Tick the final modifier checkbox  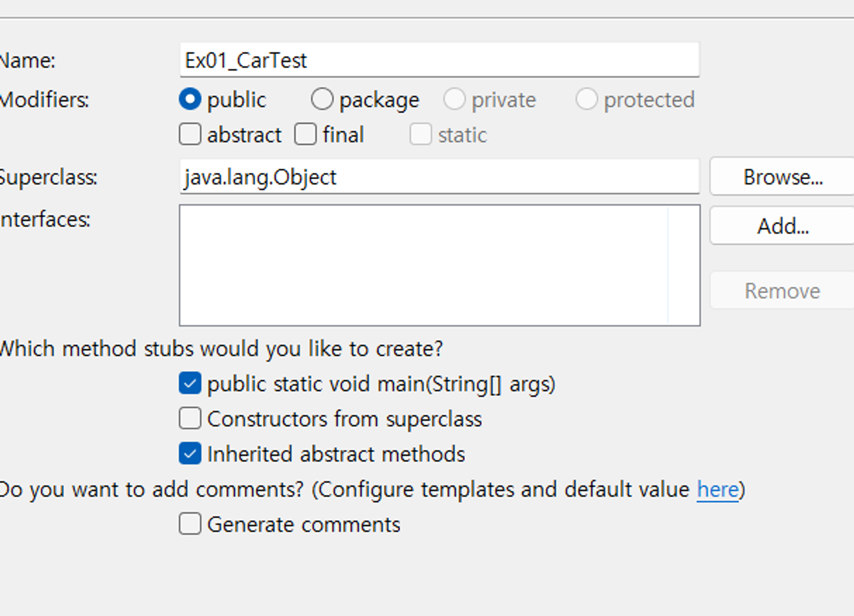coord(305,134)
